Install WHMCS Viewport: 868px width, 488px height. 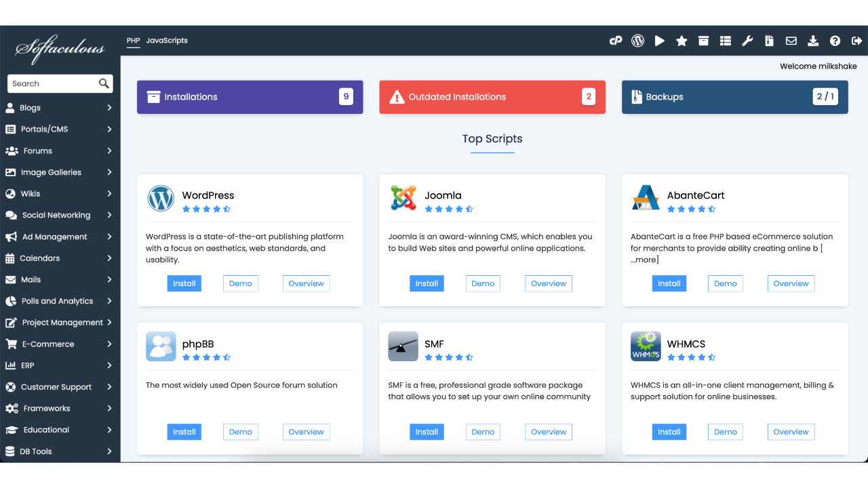coord(669,432)
